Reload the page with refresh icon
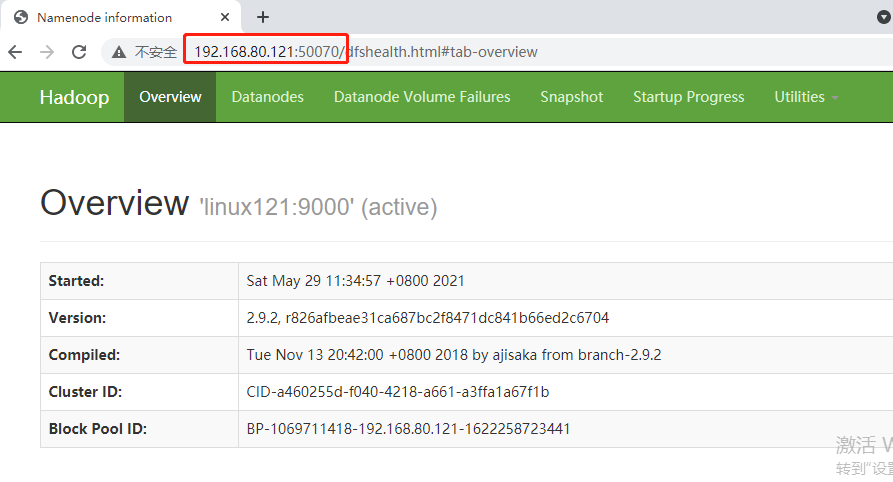 [79, 52]
